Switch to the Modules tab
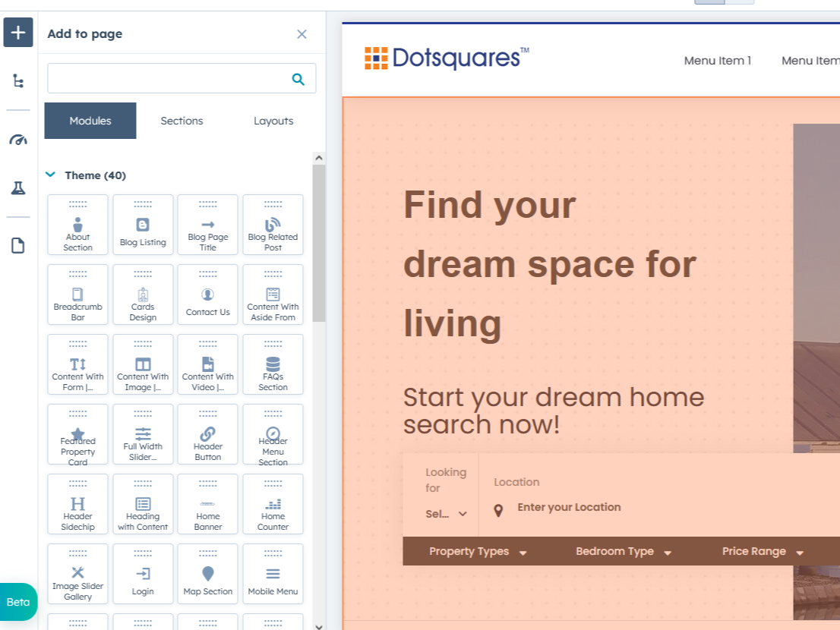The image size is (840, 630). tap(90, 121)
